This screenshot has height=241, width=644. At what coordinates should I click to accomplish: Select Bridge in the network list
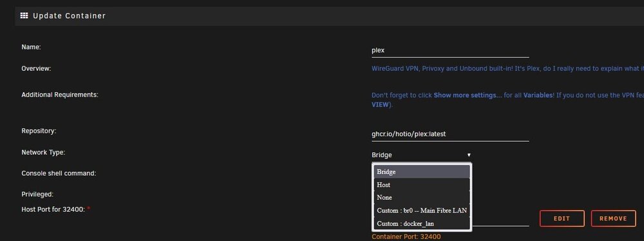(x=421, y=172)
